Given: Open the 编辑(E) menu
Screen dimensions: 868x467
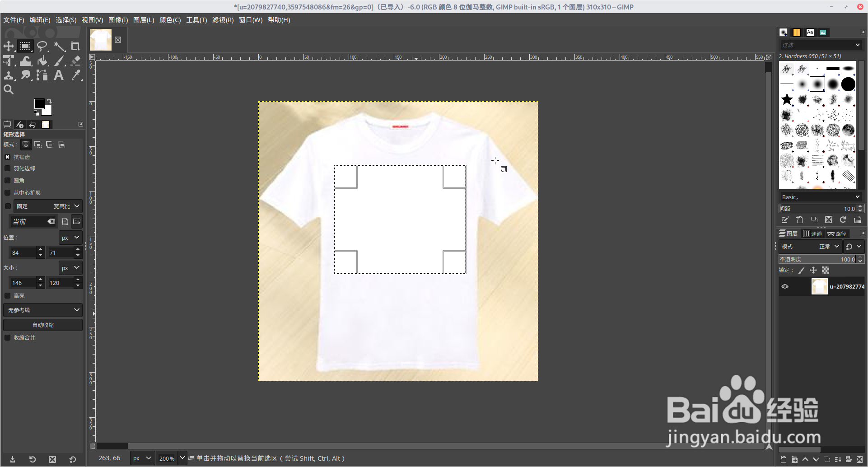Looking at the screenshot, I should pos(40,20).
